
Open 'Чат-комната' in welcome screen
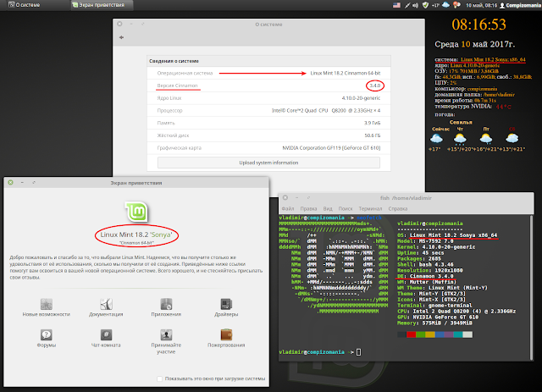(x=106, y=338)
